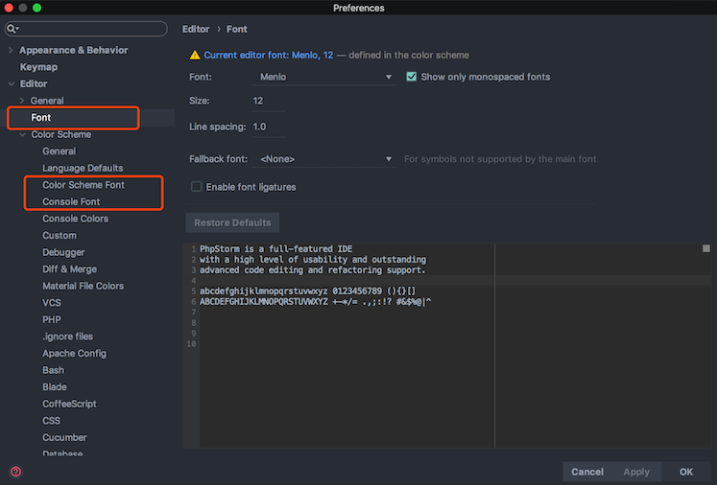Open Console Colors settings
717x485 pixels.
[x=75, y=219]
